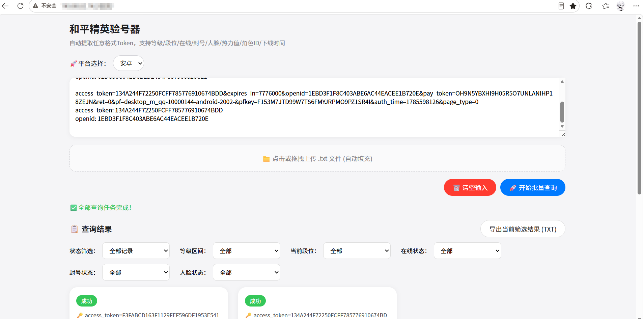Click the blue 开始批量查询 button
The height and width of the screenshot is (319, 644).
533,187
